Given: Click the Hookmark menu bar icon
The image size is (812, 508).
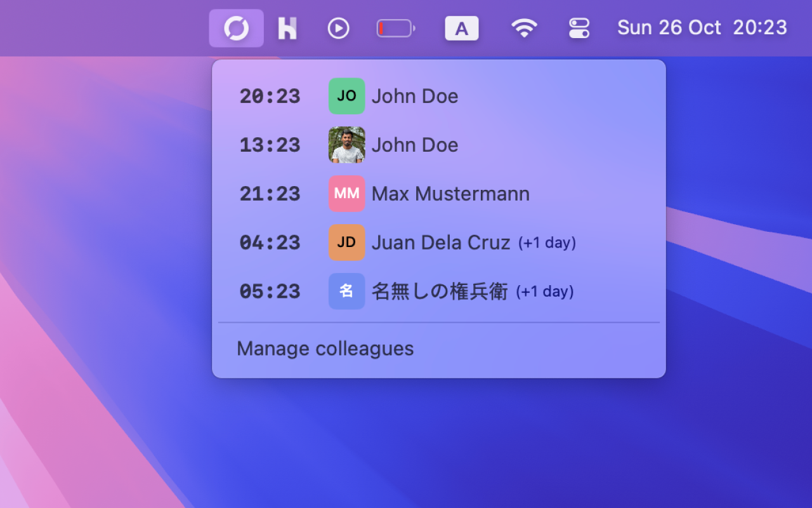Looking at the screenshot, I should tap(287, 28).
